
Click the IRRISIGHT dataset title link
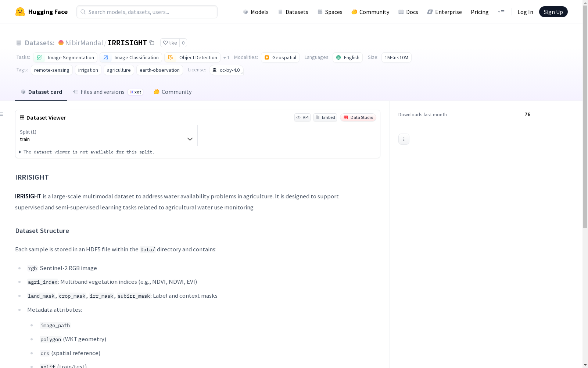pyautogui.click(x=127, y=43)
